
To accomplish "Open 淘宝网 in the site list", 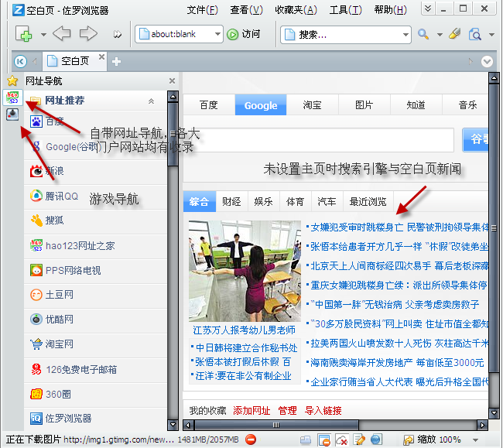I will 96,344.
